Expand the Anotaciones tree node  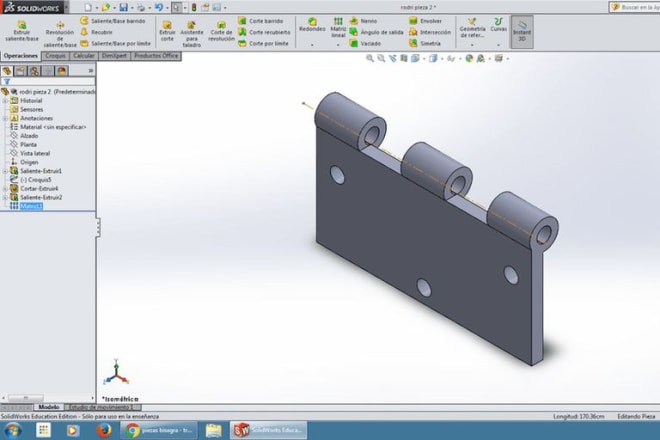tap(5, 118)
